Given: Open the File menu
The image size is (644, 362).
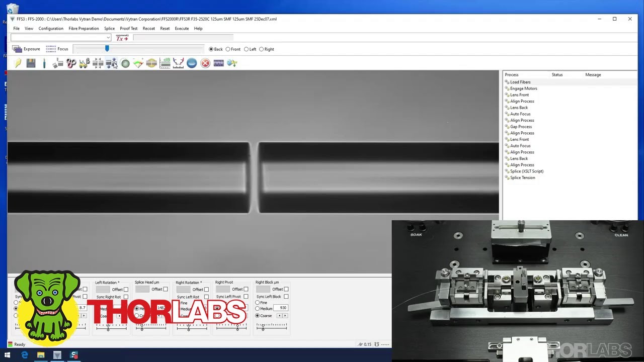Looking at the screenshot, I should 17,29.
